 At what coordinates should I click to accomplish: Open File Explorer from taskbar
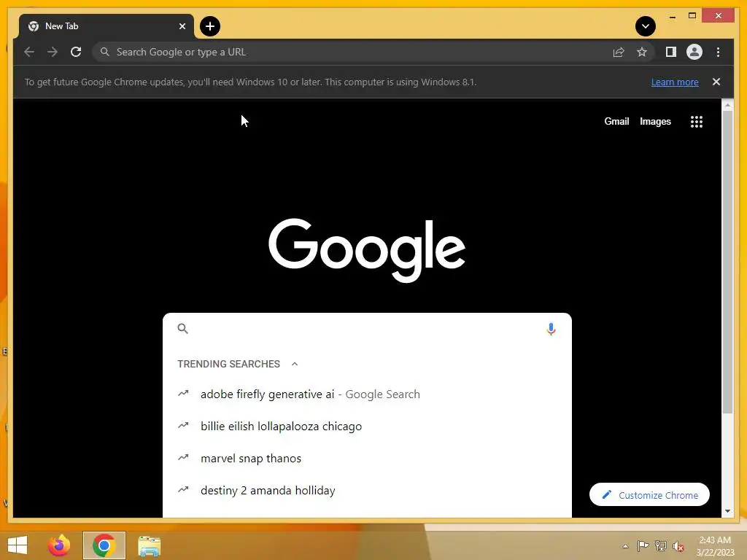click(149, 545)
